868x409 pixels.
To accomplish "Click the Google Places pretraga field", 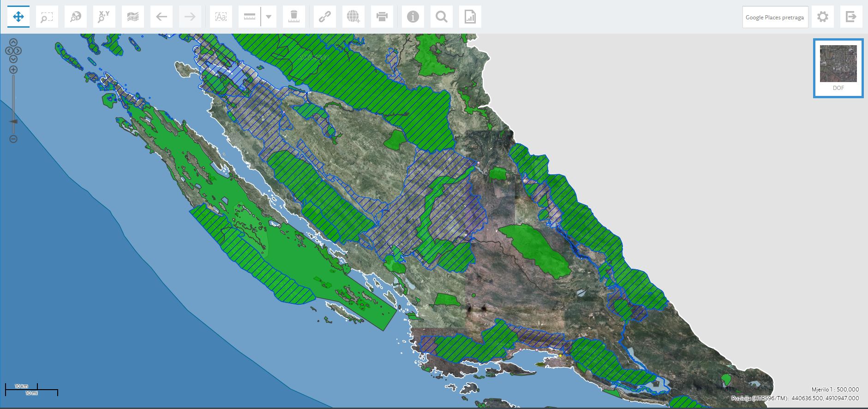I will (x=775, y=17).
